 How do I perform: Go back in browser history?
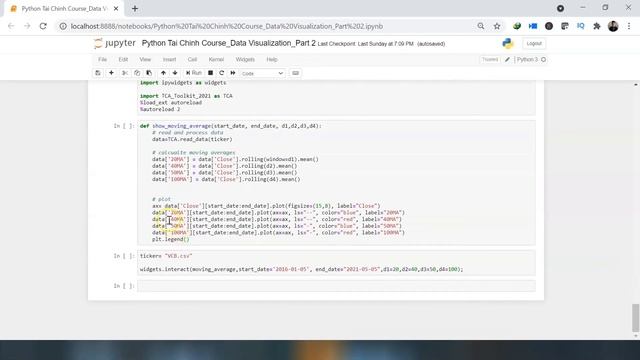(x=11, y=26)
